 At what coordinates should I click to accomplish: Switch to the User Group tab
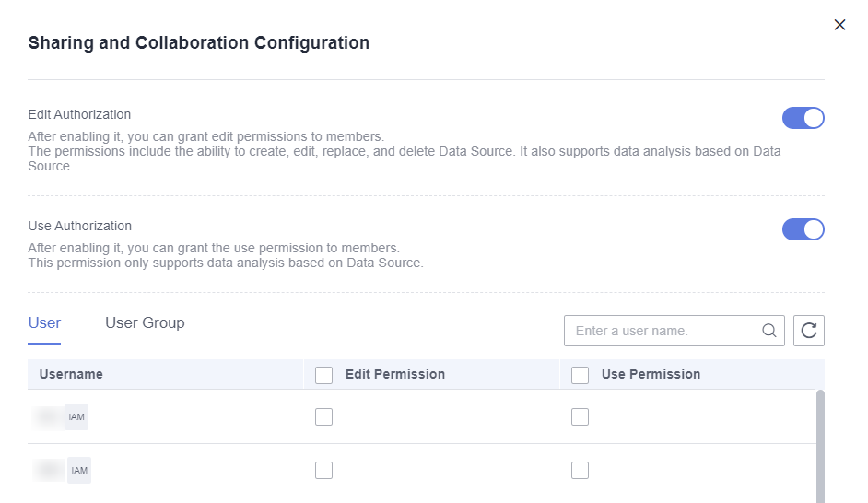(x=145, y=322)
